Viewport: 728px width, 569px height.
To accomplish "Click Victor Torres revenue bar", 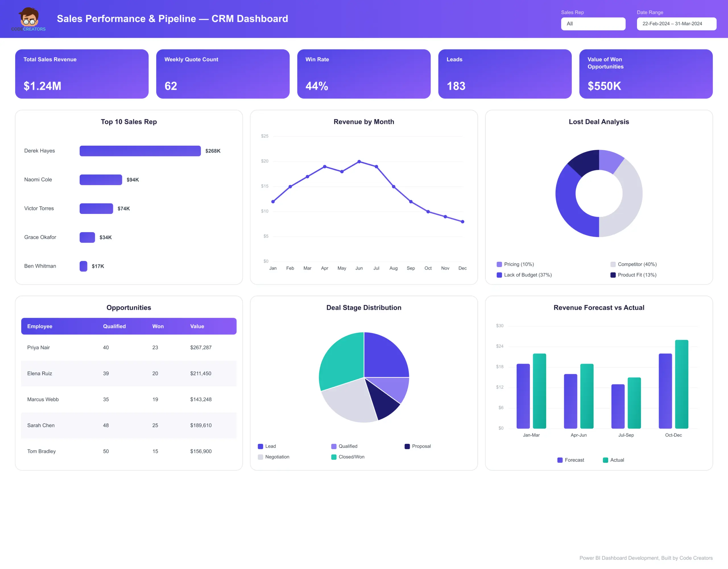I will pos(96,209).
